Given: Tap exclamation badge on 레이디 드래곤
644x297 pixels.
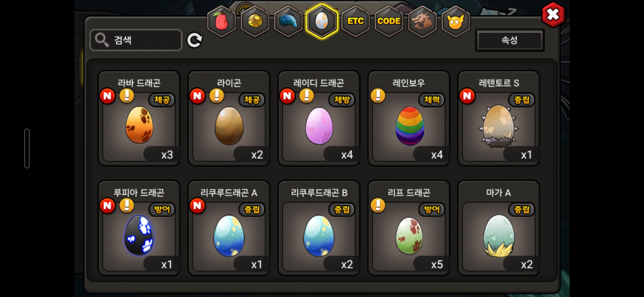Looking at the screenshot, I should (x=306, y=96).
